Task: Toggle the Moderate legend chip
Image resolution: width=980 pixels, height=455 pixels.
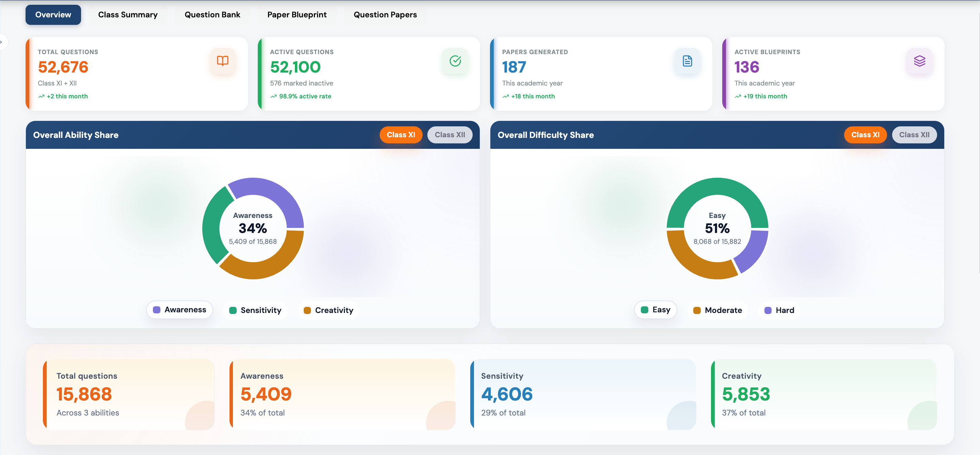Action: pos(717,311)
